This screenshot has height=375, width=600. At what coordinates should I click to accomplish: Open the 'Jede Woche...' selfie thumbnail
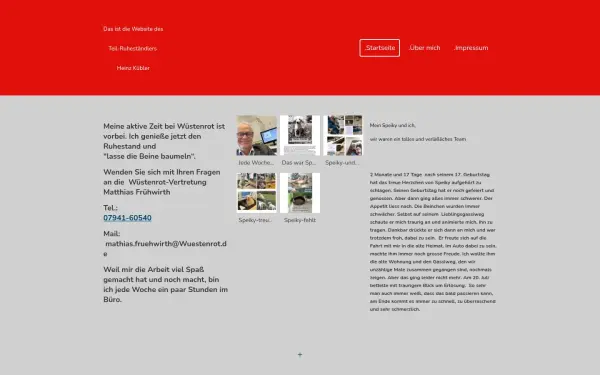coord(256,135)
